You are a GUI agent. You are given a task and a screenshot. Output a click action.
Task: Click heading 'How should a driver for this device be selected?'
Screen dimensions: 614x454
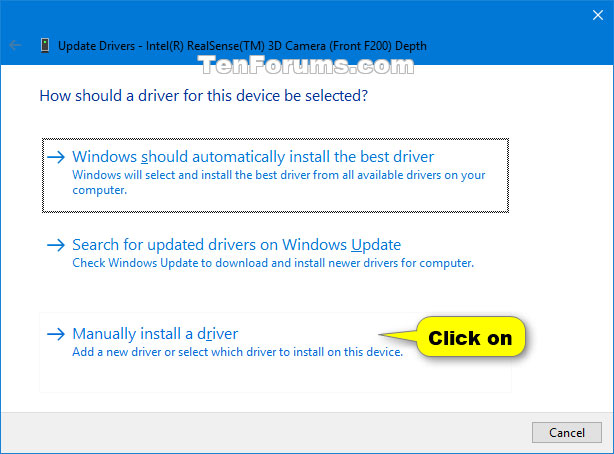click(204, 96)
